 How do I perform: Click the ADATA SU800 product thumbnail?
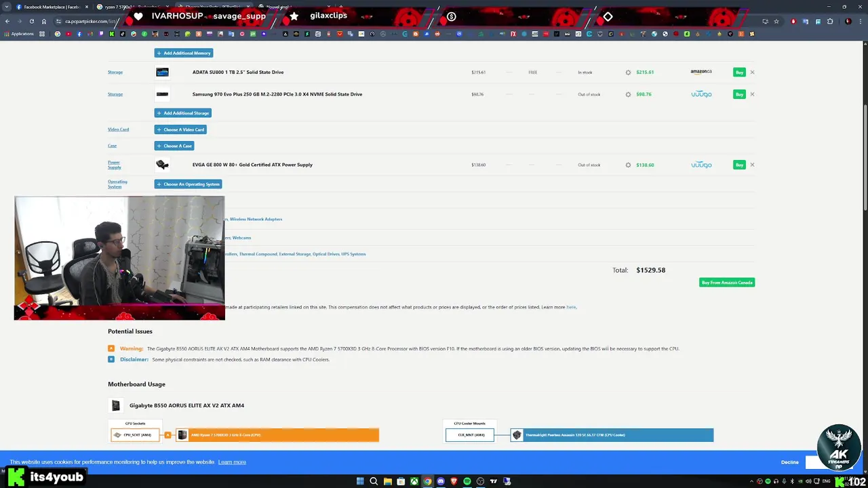pyautogui.click(x=162, y=72)
